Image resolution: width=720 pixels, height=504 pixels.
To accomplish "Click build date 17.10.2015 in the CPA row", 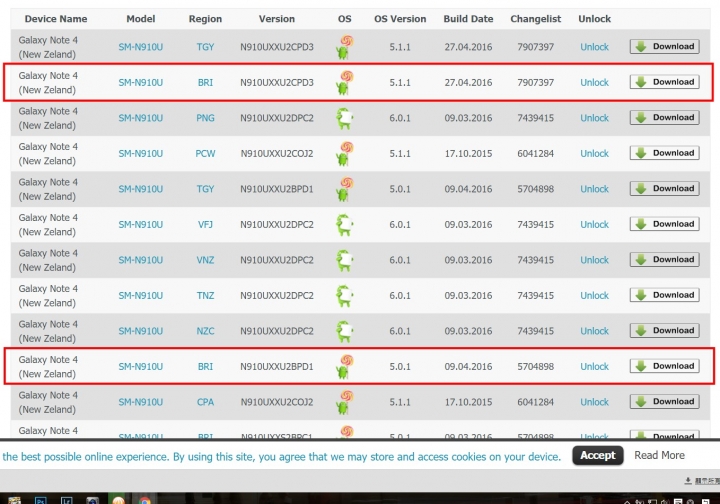I will [468, 402].
